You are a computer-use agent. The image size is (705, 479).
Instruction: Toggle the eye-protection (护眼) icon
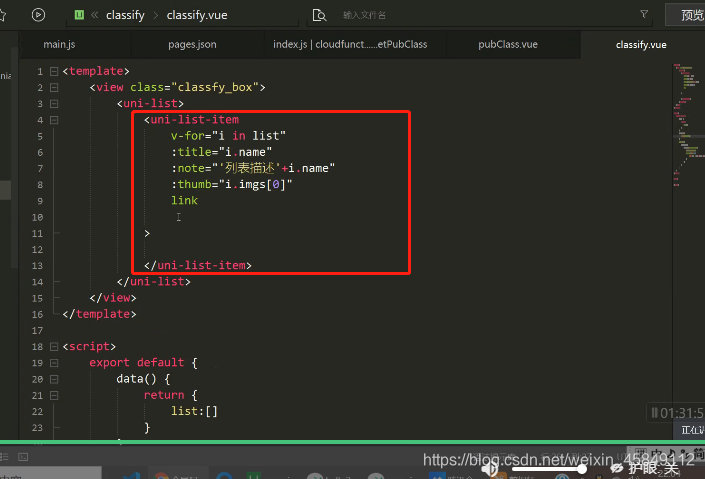click(616, 469)
